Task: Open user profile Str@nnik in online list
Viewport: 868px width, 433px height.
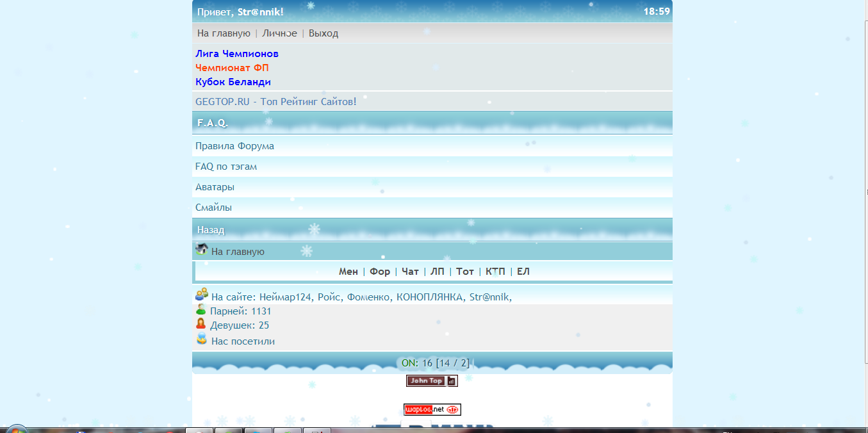Action: pyautogui.click(x=489, y=297)
